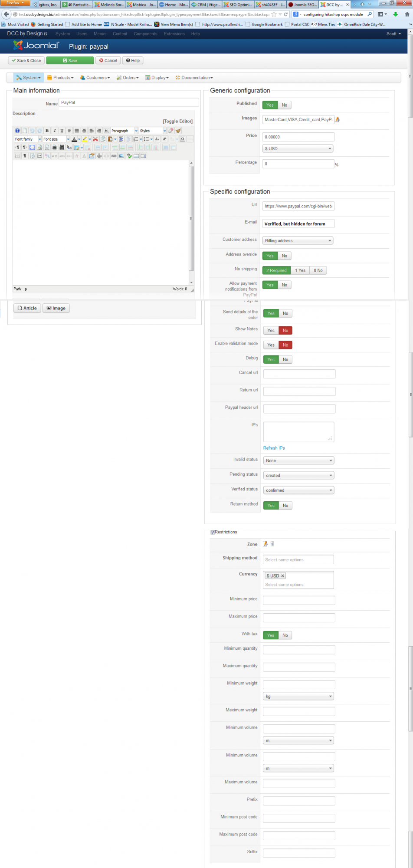This screenshot has width=413, height=868.
Task: Edit the Zone restriction icon
Action: tap(265, 544)
